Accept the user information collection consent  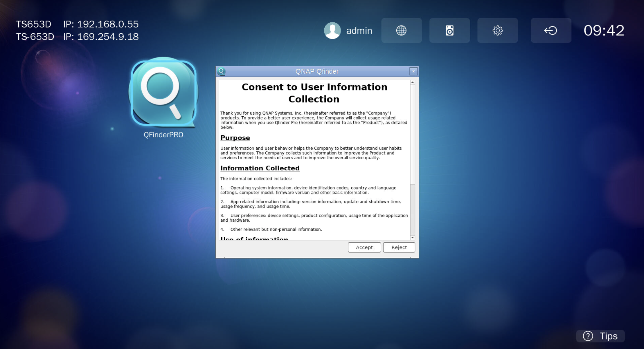click(x=364, y=247)
